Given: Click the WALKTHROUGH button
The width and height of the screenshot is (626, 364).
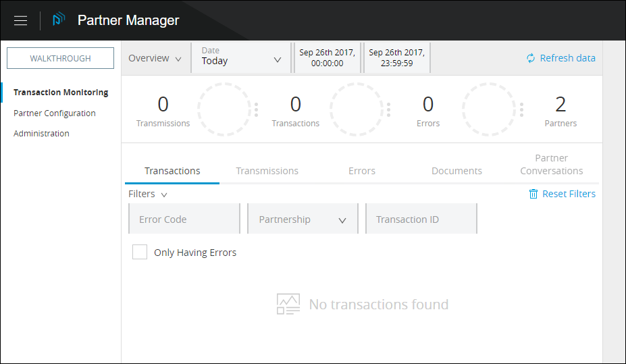Looking at the screenshot, I should tap(60, 59).
